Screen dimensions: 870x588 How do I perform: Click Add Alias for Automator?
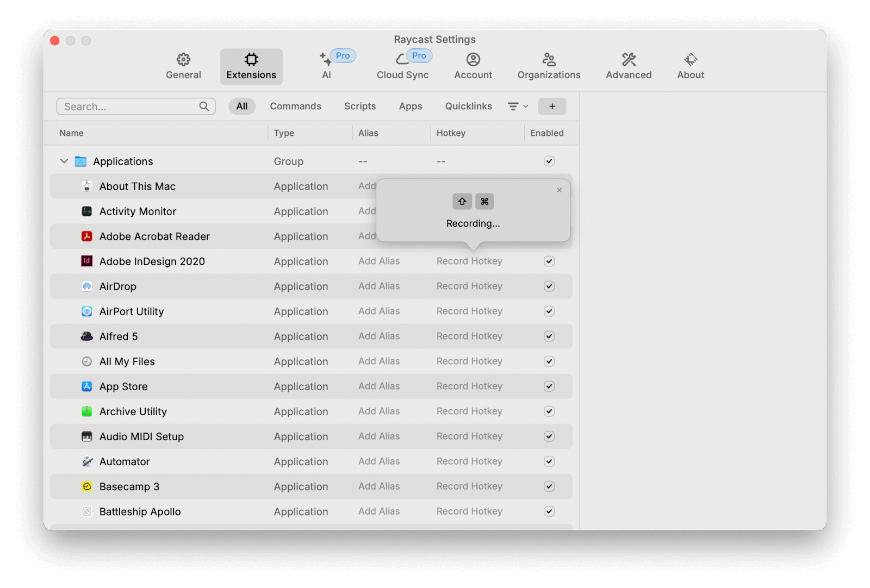tap(379, 461)
